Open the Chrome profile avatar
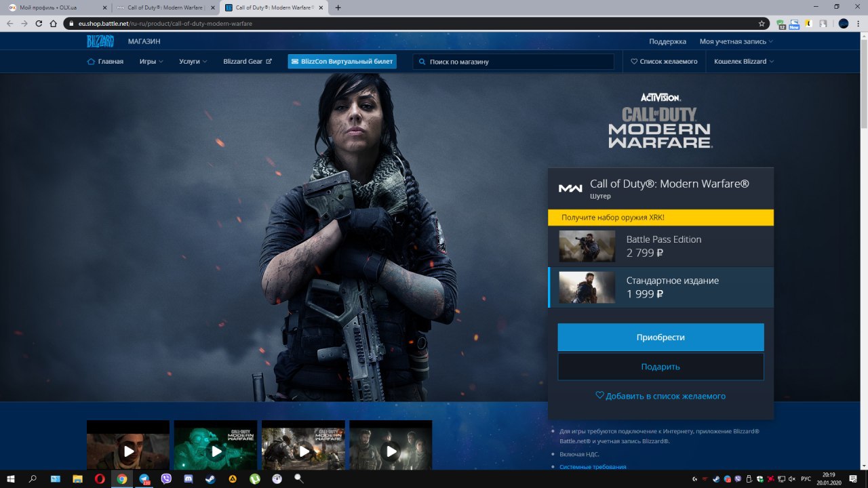 point(844,23)
